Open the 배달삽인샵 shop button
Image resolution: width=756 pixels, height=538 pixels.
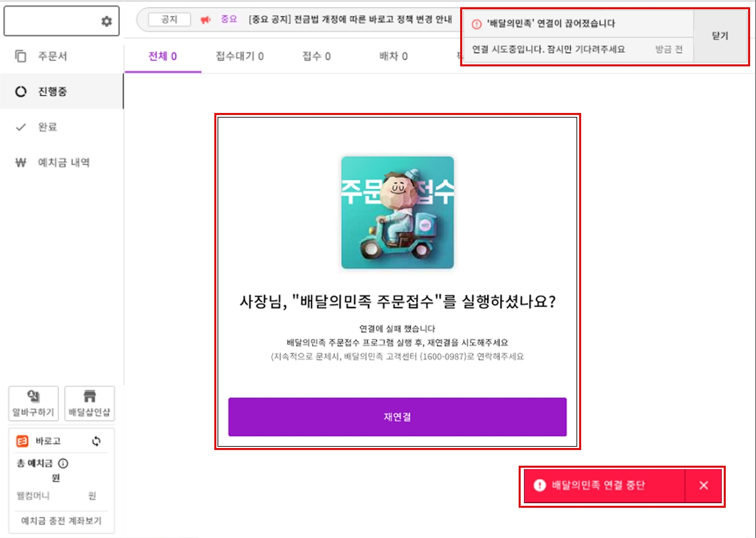tap(89, 403)
